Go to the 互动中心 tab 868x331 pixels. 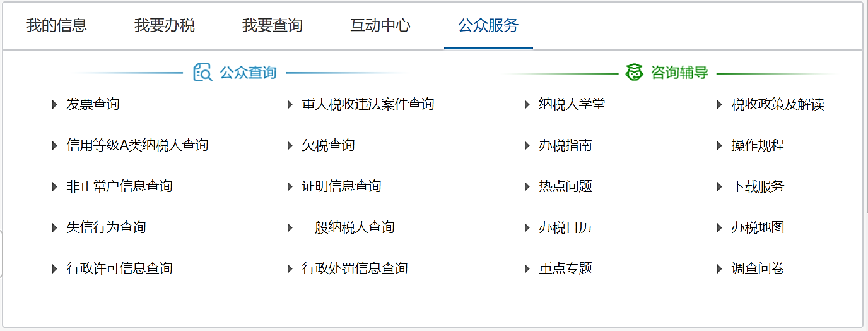[x=380, y=26]
